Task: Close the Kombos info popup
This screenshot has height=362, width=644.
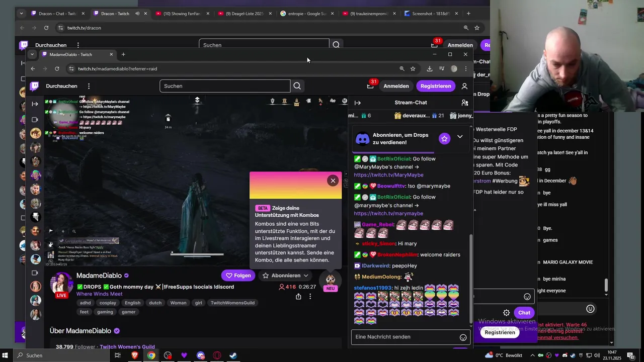Action: click(333, 180)
